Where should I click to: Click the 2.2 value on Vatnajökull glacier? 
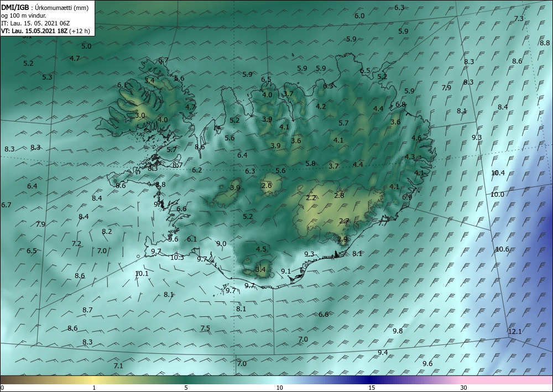pos(311,198)
